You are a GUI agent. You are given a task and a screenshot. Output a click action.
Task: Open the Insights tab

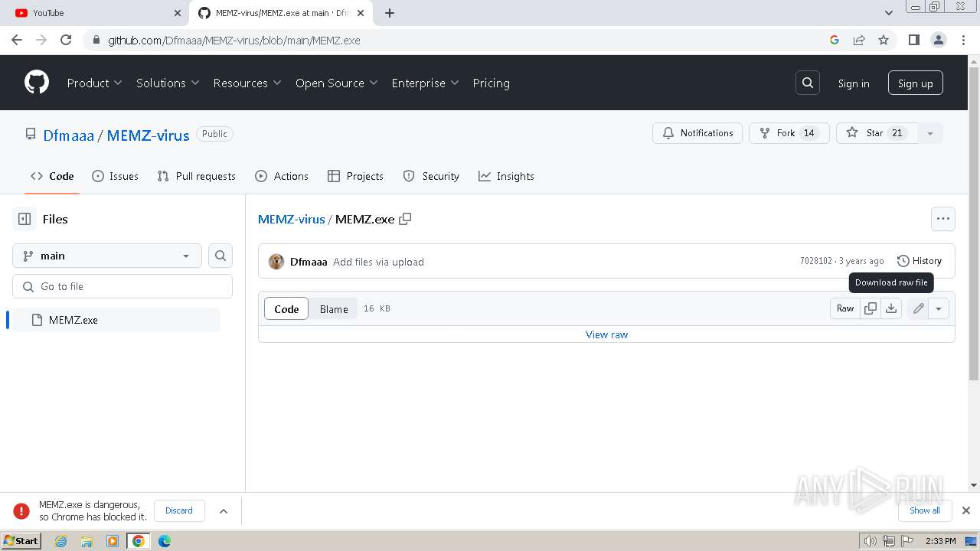click(x=506, y=176)
